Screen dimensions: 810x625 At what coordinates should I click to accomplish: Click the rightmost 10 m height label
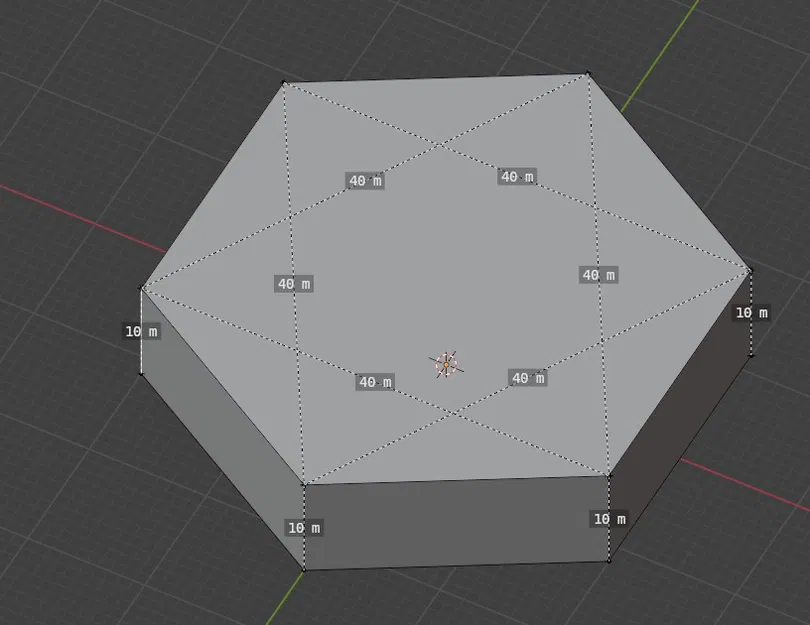click(750, 313)
